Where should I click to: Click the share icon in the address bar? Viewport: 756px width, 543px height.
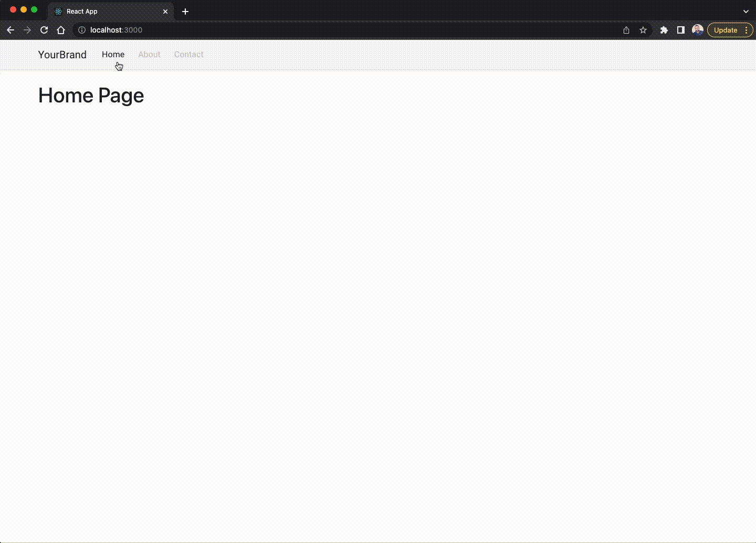[626, 30]
